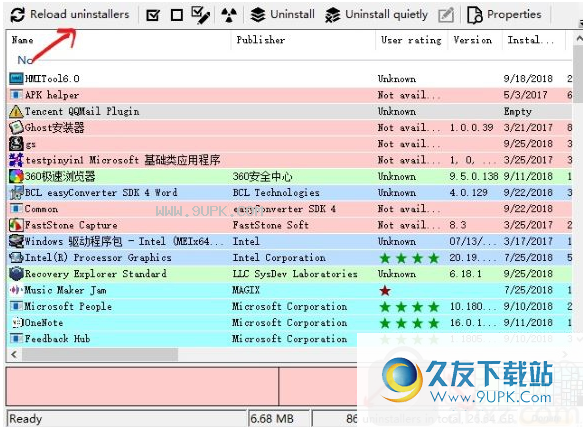This screenshot has width=583, height=427.
Task: Click the HMITool6.0 app icon
Action: point(16,78)
